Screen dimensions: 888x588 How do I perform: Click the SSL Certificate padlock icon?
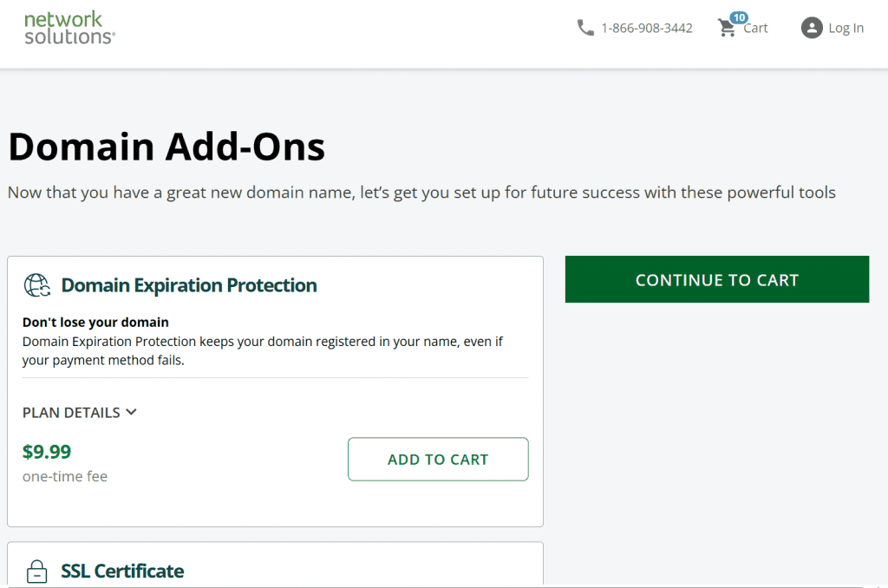(36, 571)
